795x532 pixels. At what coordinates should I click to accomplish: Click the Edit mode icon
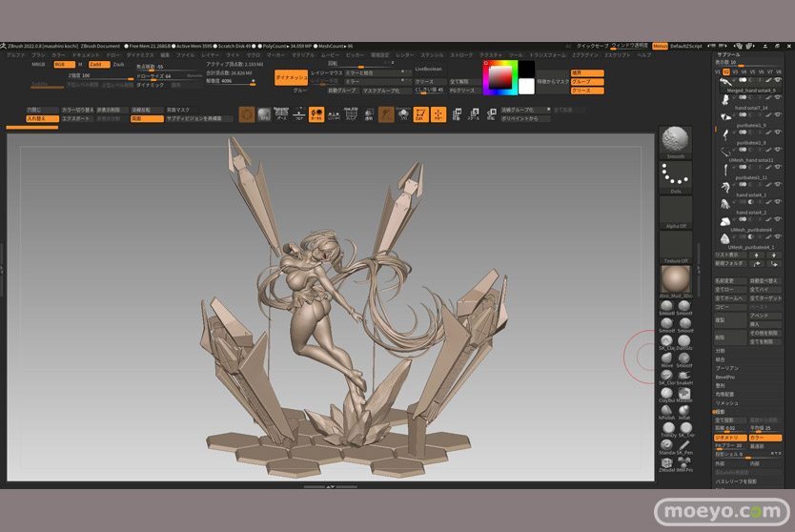(x=420, y=114)
